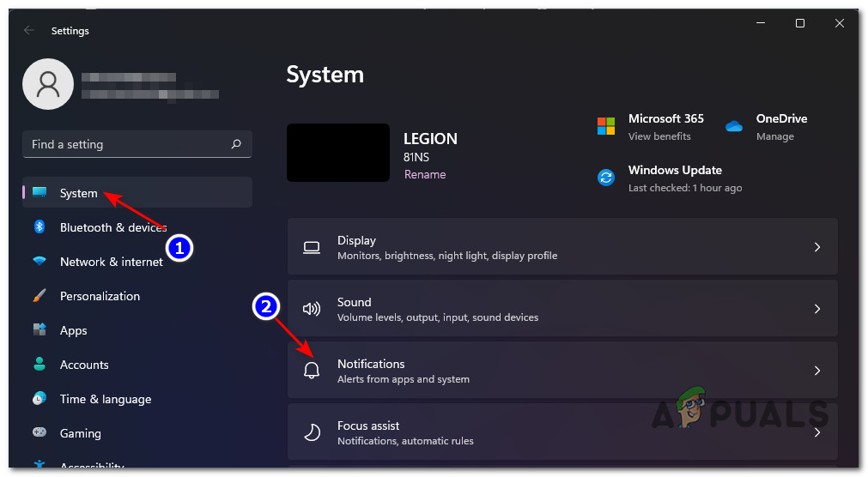Click the Sound speaker icon
This screenshot has height=477, width=868.
pyautogui.click(x=312, y=309)
